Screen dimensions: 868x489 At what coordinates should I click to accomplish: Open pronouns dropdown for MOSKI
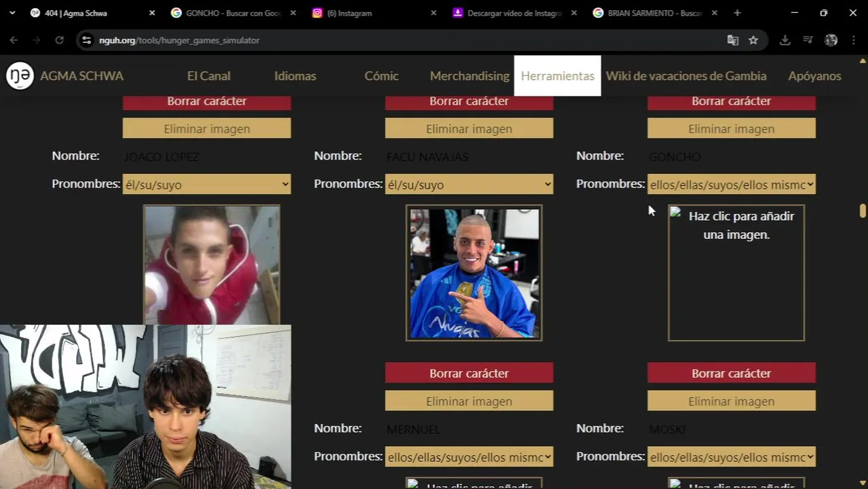(x=731, y=457)
